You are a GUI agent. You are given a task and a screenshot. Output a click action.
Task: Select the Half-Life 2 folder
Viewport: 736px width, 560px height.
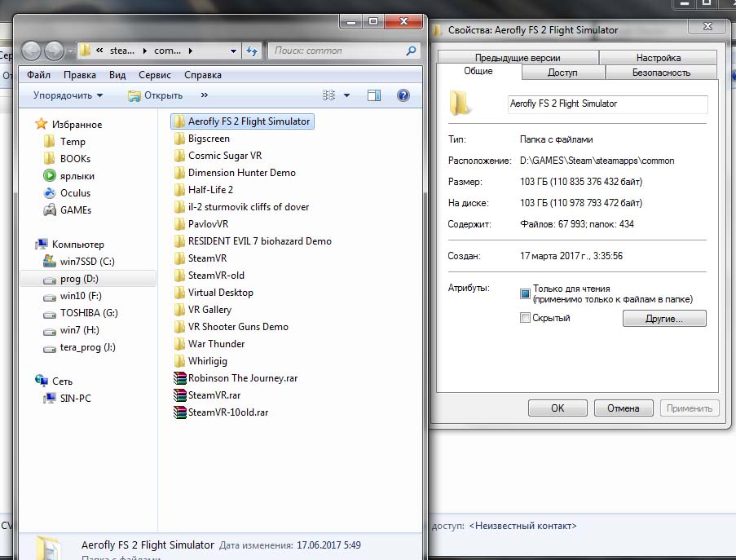tap(204, 190)
